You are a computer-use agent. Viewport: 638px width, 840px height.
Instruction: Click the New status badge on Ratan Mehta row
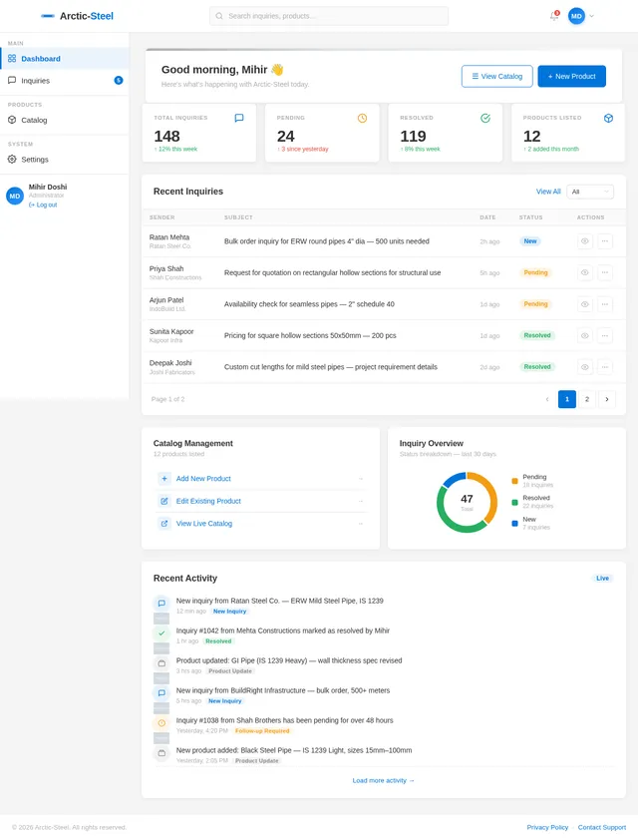(x=530, y=241)
